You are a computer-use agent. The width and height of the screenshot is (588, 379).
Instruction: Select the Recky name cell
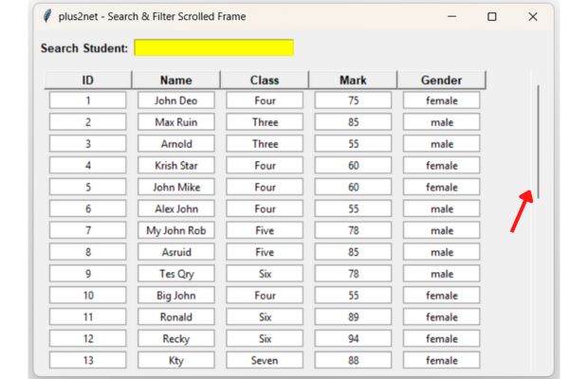[x=176, y=338]
